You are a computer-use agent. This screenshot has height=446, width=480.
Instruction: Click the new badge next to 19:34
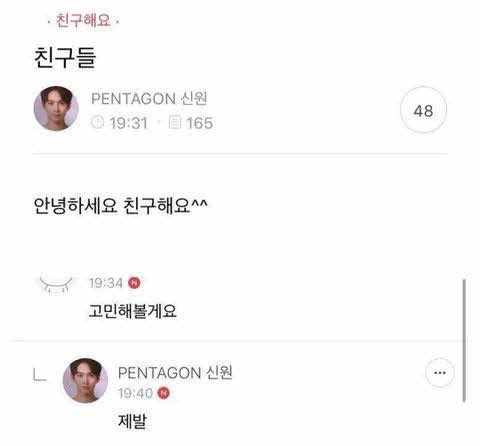pyautogui.click(x=134, y=283)
